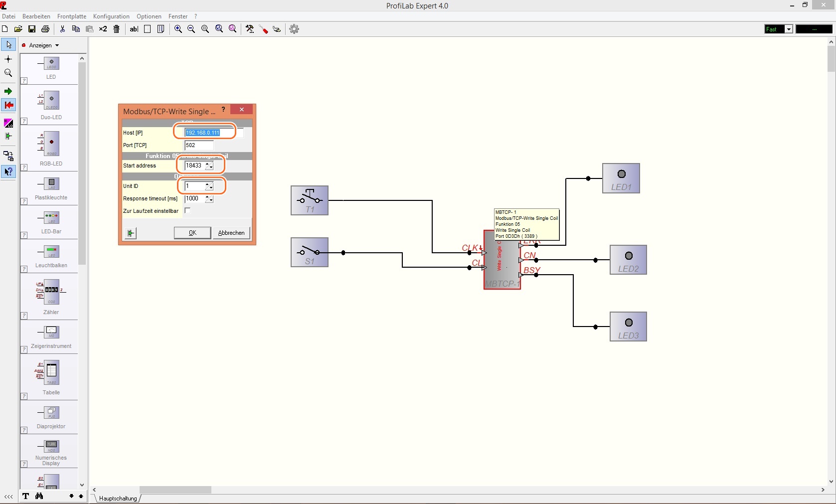
Task: Duplicate selection with x2 tool
Action: click(x=103, y=29)
